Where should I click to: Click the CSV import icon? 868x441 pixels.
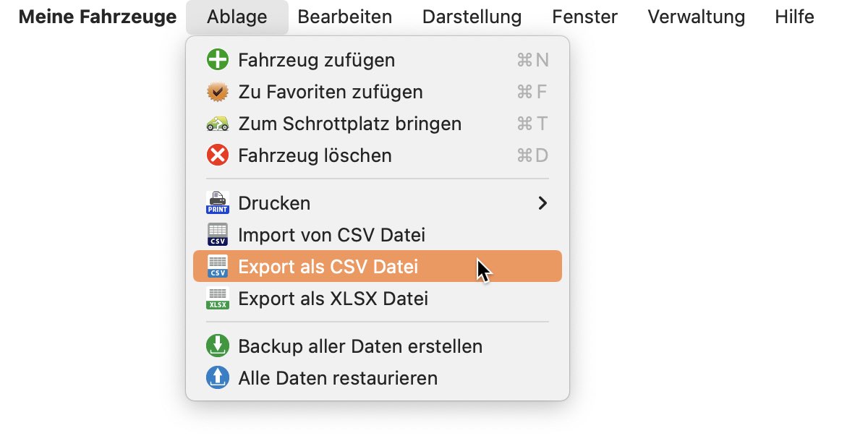tap(218, 235)
